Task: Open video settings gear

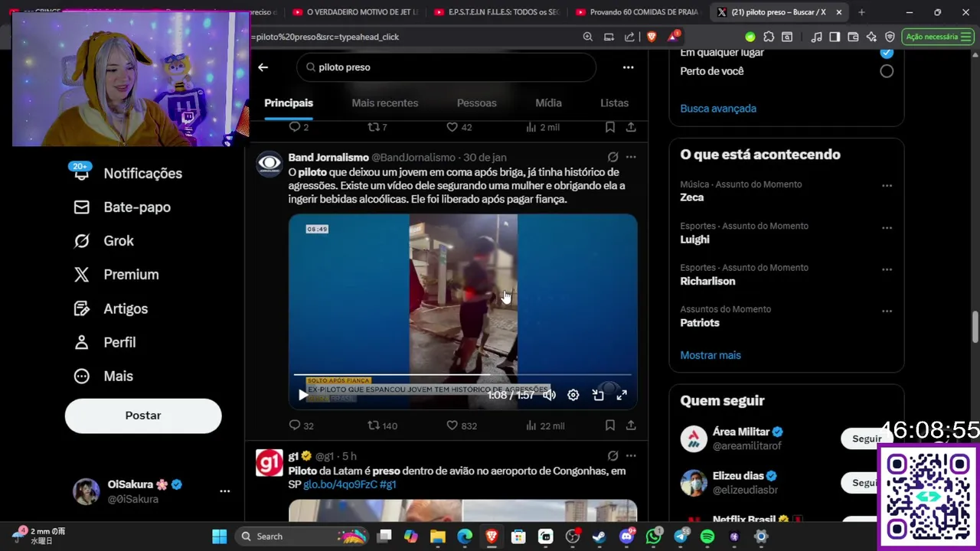Action: [573, 395]
